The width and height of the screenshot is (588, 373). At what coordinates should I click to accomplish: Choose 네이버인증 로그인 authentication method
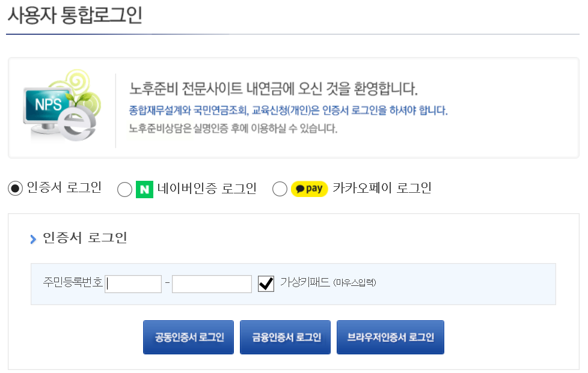tap(124, 189)
